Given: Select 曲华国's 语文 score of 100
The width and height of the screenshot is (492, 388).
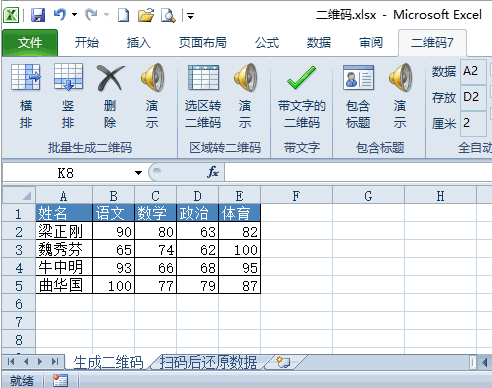Looking at the screenshot, I should (x=113, y=285).
